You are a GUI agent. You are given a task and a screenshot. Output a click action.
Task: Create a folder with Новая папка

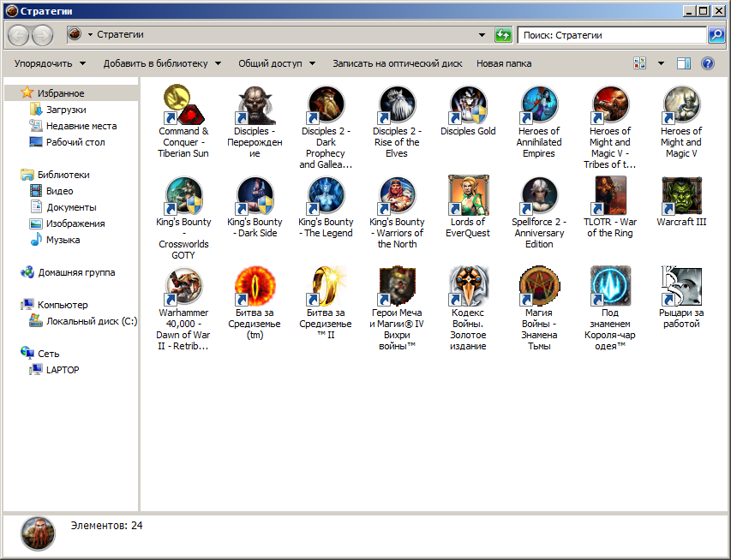coord(504,63)
